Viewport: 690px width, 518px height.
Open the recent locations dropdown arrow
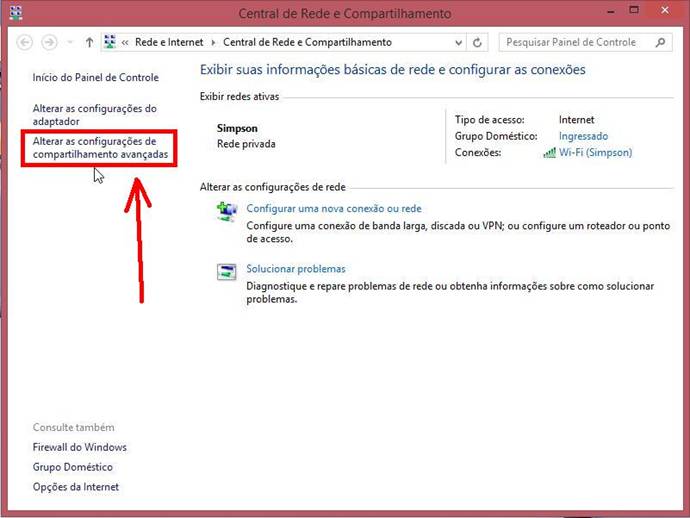69,43
